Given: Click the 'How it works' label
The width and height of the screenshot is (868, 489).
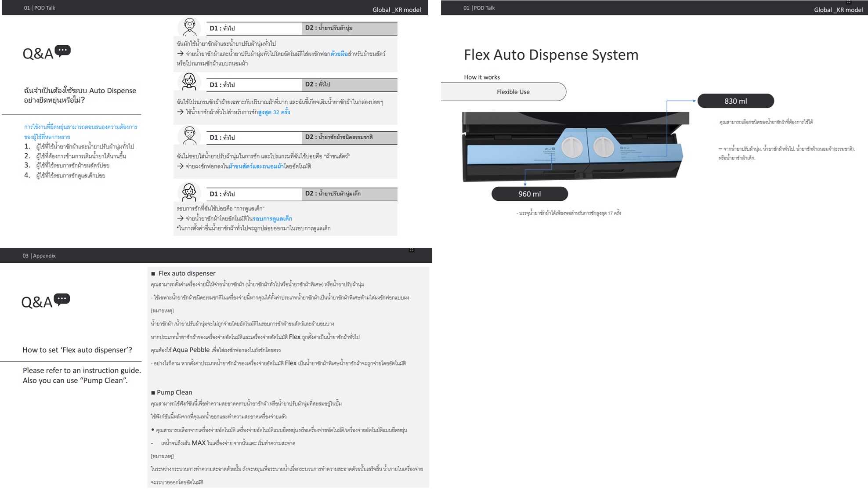Looking at the screenshot, I should pos(482,77).
